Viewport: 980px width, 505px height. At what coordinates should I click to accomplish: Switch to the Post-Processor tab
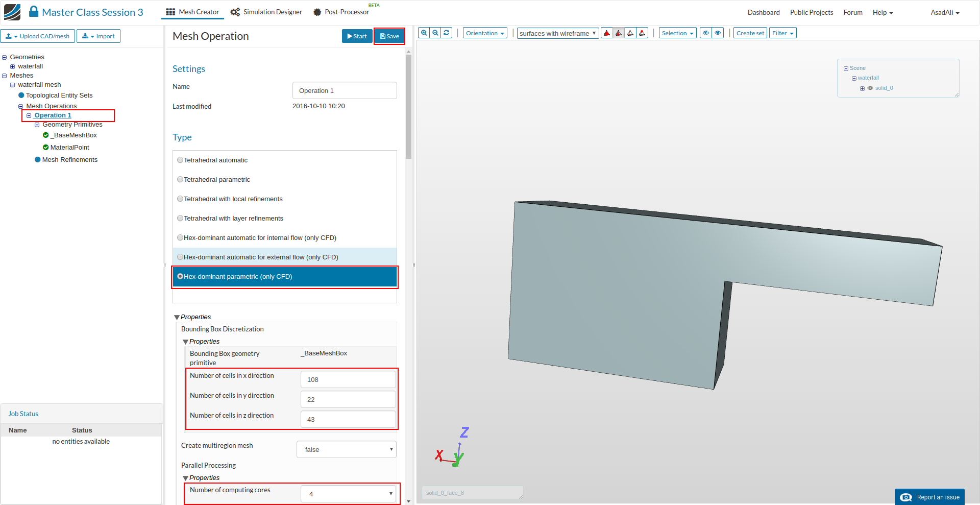[x=341, y=12]
